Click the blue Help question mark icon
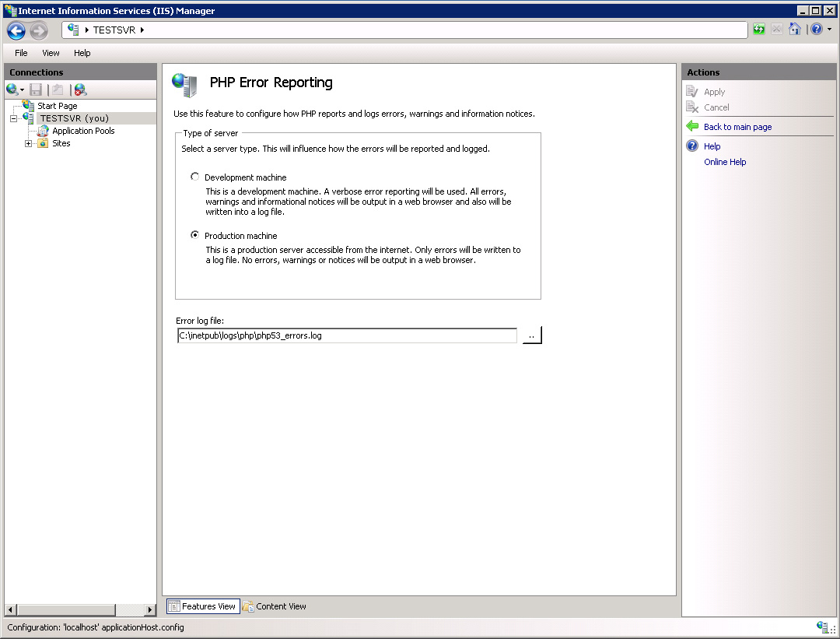840x639 pixels. point(817,30)
